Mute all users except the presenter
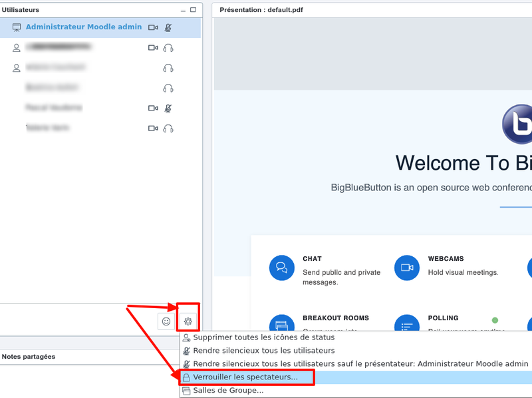The width and height of the screenshot is (532, 398). pos(360,364)
